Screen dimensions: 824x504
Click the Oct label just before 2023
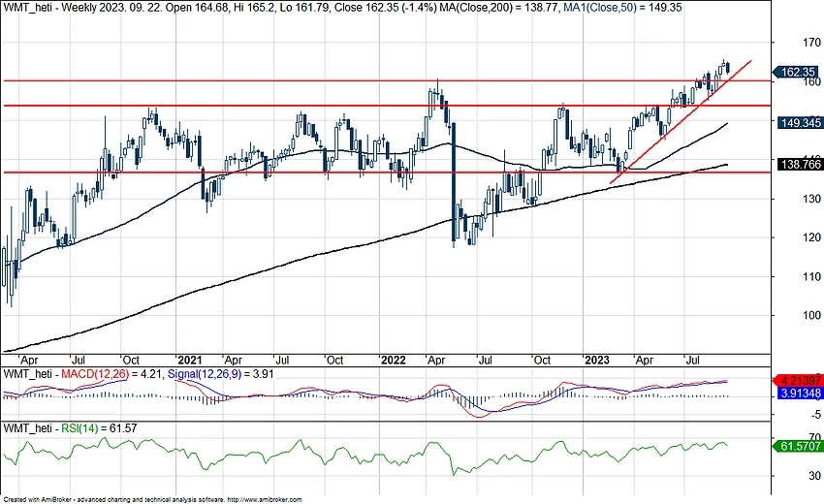(542, 360)
